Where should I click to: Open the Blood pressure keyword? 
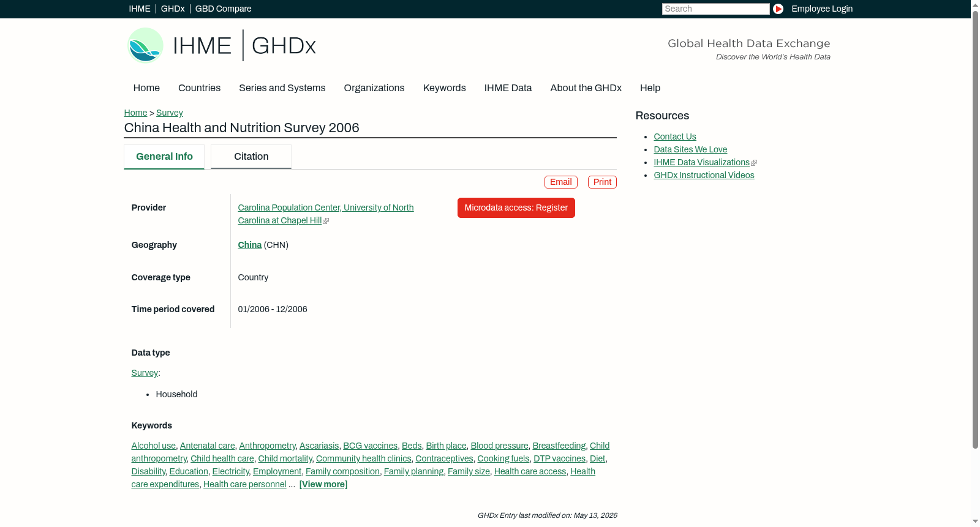[500, 446]
